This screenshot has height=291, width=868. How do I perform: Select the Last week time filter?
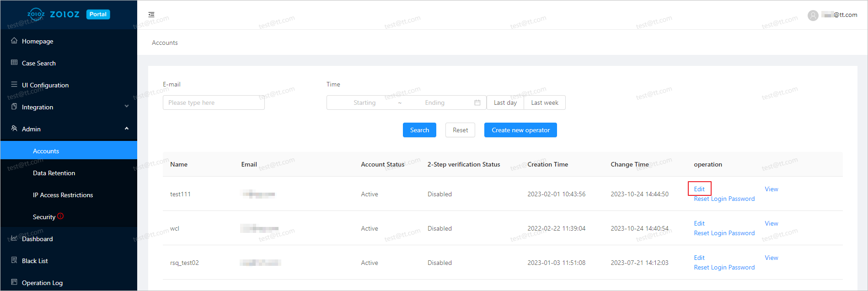[x=544, y=103]
